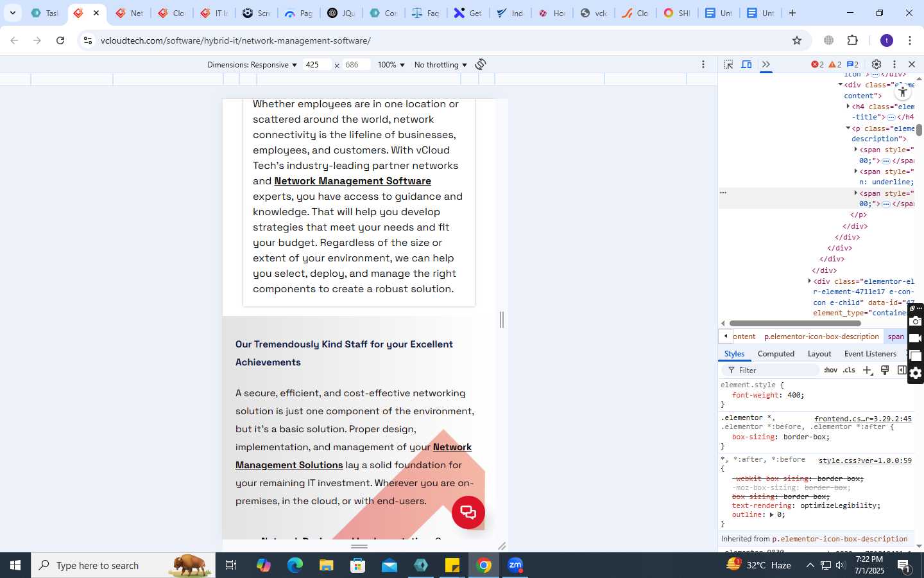Switch to the Event Listeners tab

tap(870, 354)
